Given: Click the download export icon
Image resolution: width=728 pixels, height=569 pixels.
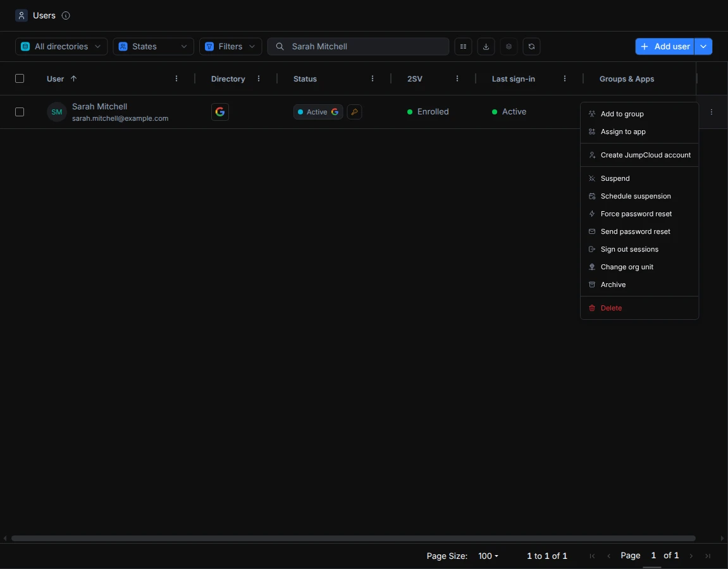Looking at the screenshot, I should pyautogui.click(x=486, y=46).
